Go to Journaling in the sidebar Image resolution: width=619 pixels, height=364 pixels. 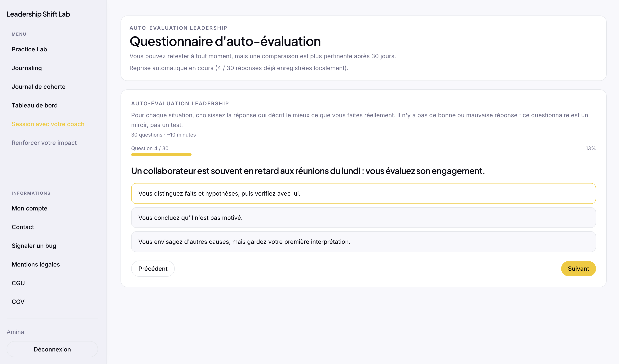[27, 68]
